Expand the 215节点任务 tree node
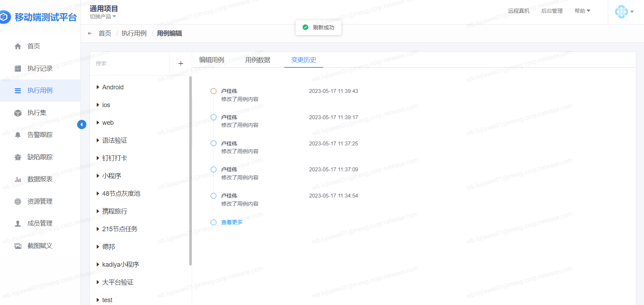This screenshot has width=644, height=305. [x=98, y=229]
